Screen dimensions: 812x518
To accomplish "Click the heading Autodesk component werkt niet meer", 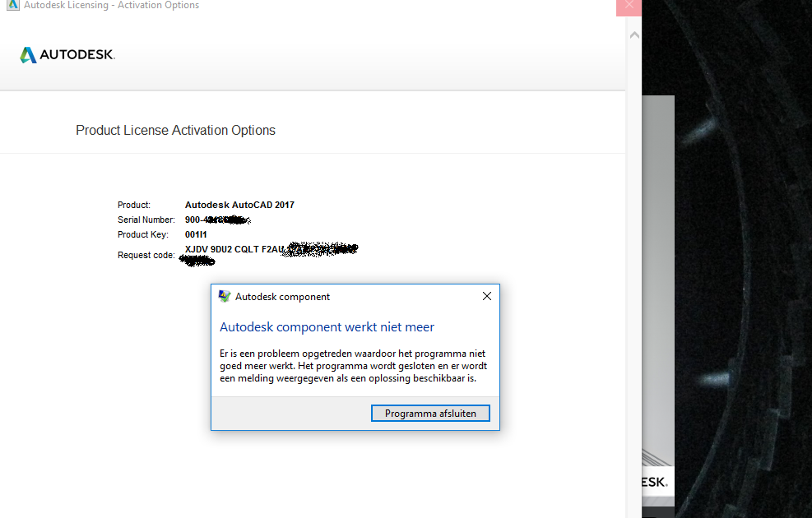I will tap(327, 327).
